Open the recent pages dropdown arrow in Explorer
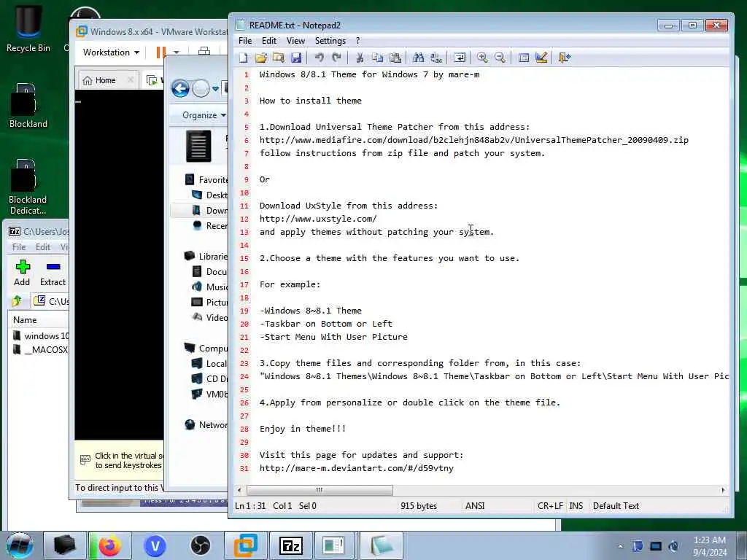 (215, 89)
